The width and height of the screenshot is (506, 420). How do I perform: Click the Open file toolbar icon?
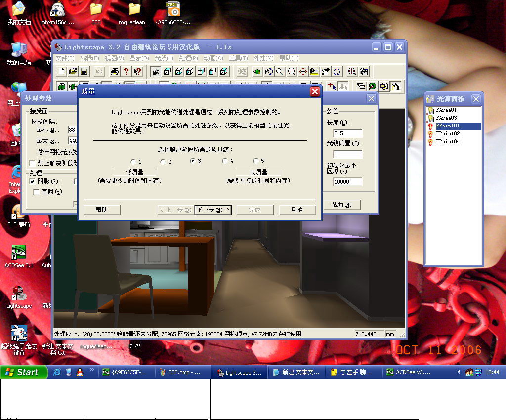(73, 71)
